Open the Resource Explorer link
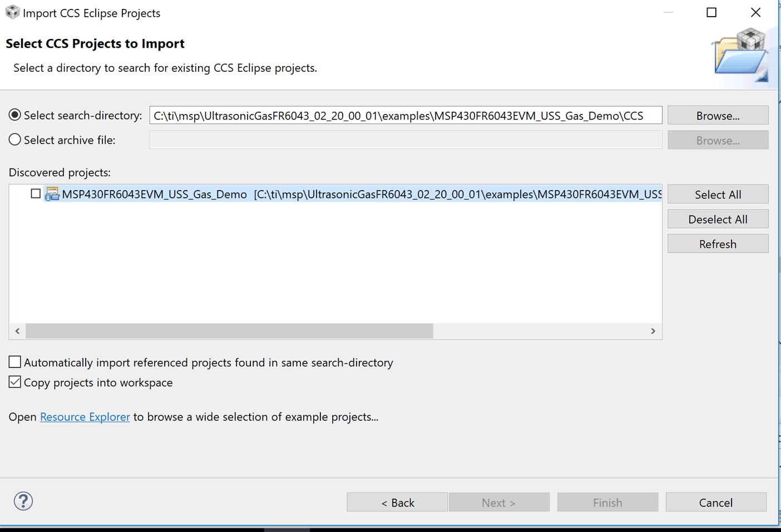The image size is (781, 532). (85, 417)
